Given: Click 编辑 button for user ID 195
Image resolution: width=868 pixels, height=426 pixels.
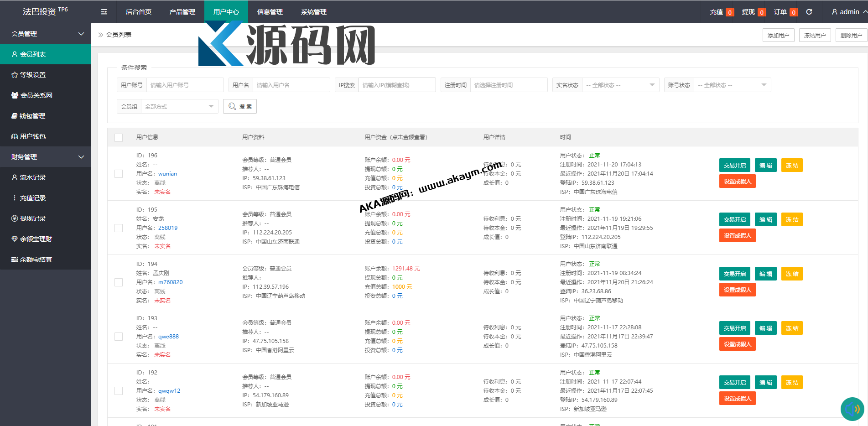Looking at the screenshot, I should pos(765,220).
